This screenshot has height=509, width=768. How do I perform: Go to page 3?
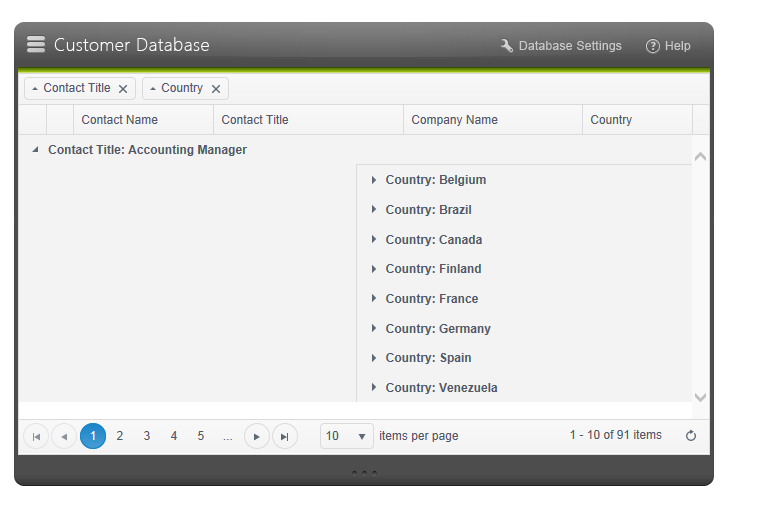147,436
